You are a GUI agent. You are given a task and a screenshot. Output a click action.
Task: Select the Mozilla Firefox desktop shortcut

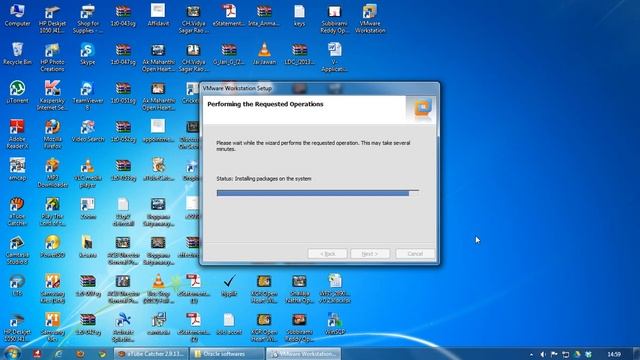pyautogui.click(x=52, y=134)
